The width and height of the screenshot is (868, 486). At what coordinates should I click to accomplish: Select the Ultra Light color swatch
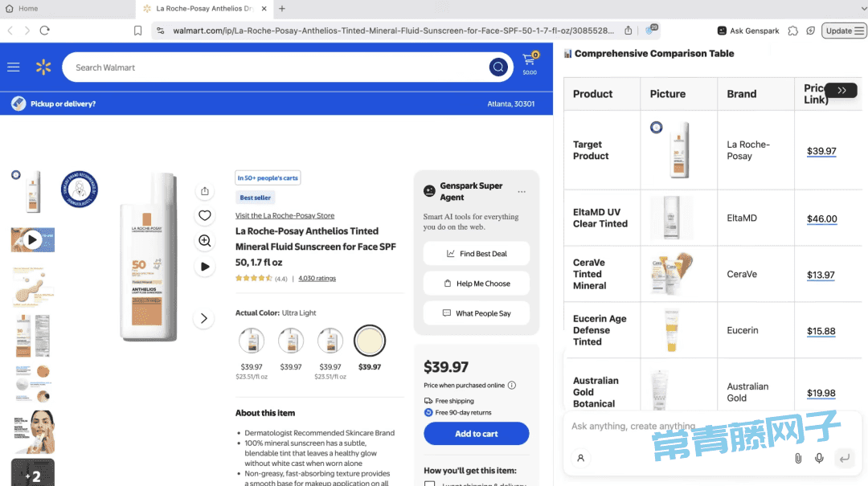(x=369, y=341)
